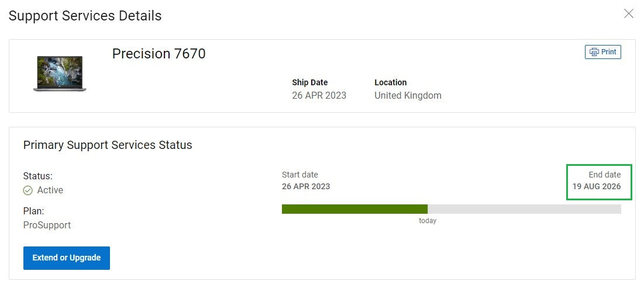This screenshot has height=285, width=644.
Task: Click the Active status text
Action: point(50,190)
